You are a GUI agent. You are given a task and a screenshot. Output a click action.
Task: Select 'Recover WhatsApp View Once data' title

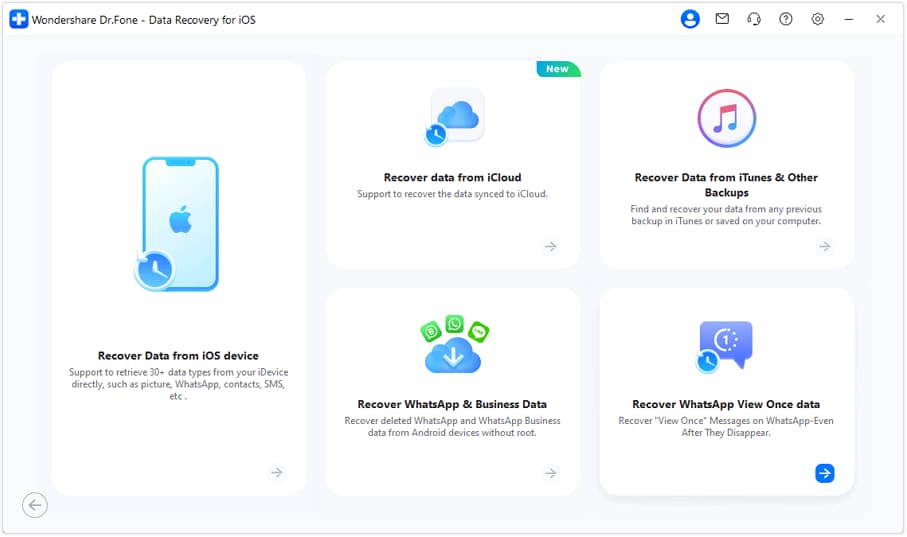point(726,404)
